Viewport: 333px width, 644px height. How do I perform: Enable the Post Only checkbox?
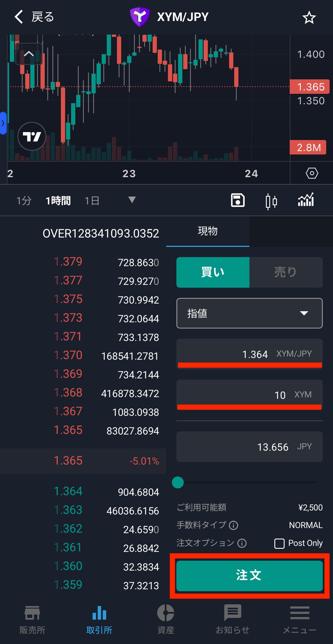[x=279, y=543]
